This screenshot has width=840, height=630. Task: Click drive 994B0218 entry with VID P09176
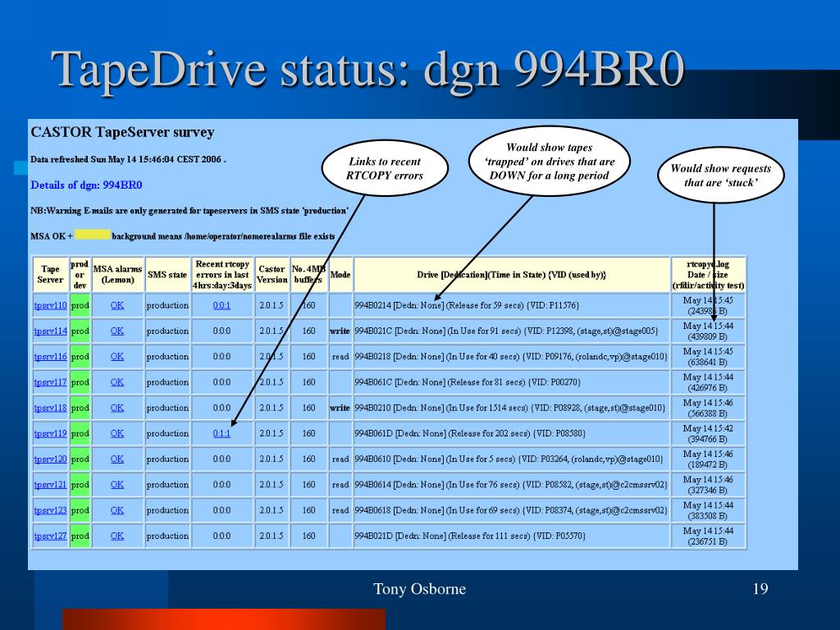[x=511, y=357]
